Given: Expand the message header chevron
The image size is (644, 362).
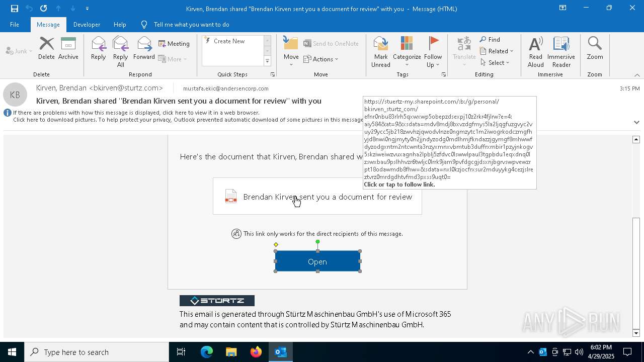Looking at the screenshot, I should pos(636,122).
